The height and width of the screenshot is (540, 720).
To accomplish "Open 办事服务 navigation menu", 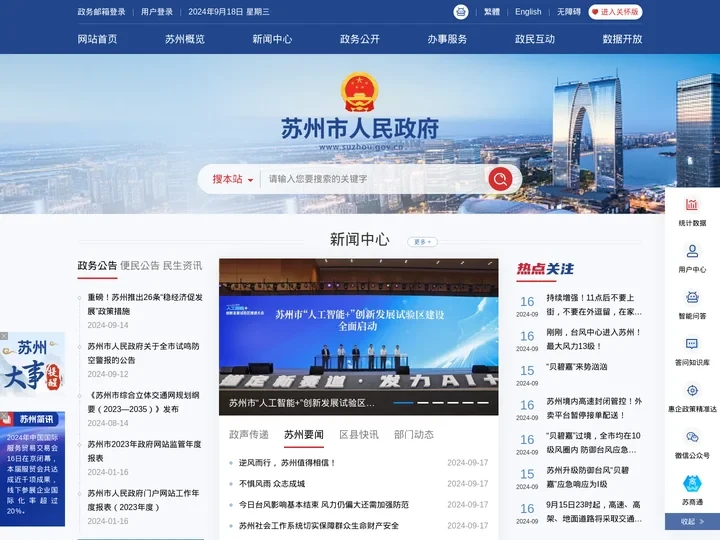I will coord(447,39).
